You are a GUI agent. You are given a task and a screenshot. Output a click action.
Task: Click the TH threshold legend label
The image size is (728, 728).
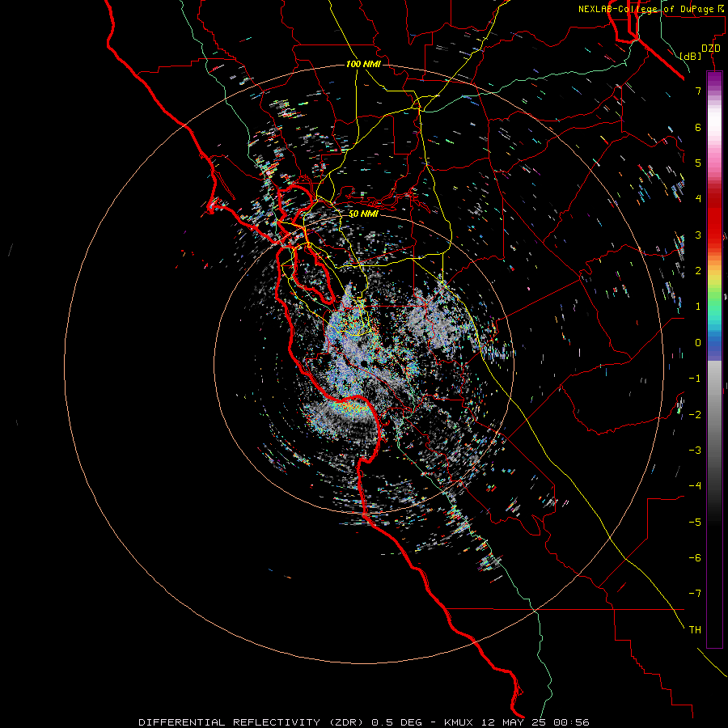(x=695, y=630)
